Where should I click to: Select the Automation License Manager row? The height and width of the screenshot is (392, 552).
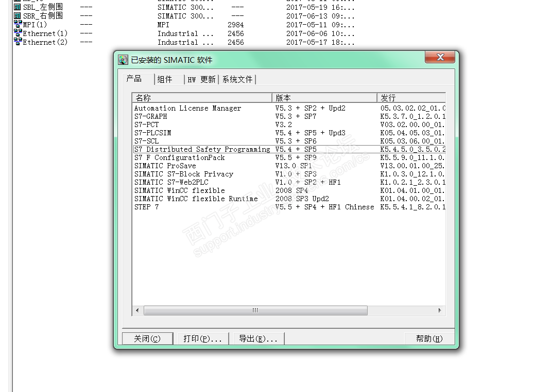289,108
